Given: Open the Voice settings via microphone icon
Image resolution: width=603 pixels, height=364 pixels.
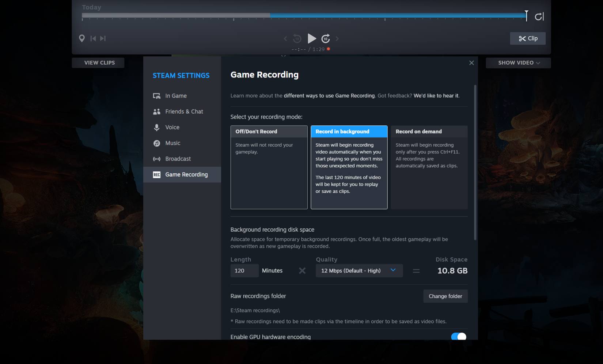Looking at the screenshot, I should [x=157, y=127].
